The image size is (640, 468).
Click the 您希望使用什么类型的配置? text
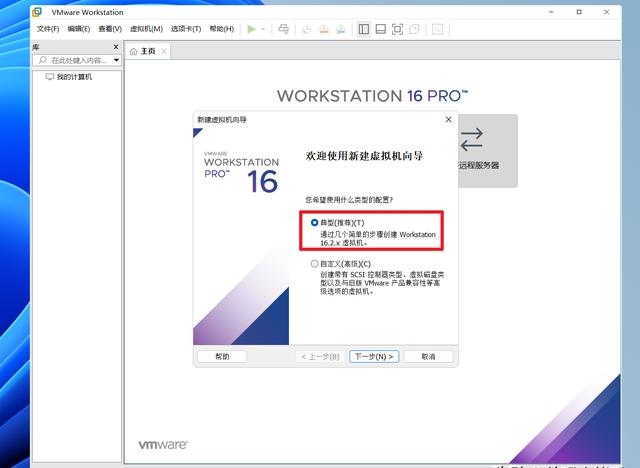click(349, 200)
